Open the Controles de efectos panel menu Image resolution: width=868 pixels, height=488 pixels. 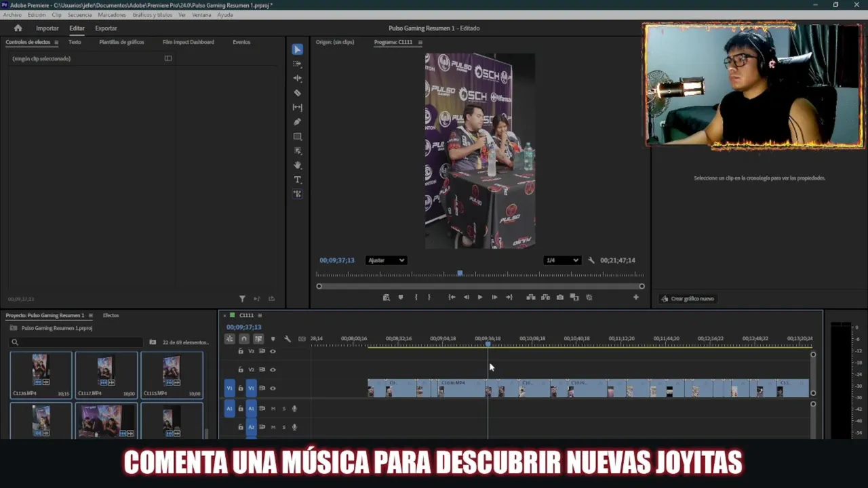point(56,42)
